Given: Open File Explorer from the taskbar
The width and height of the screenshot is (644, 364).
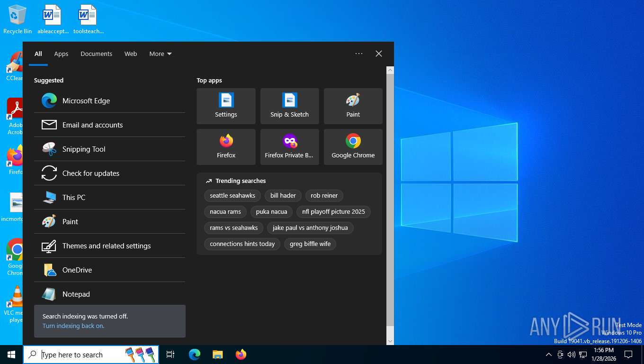Looking at the screenshot, I should click(x=218, y=355).
